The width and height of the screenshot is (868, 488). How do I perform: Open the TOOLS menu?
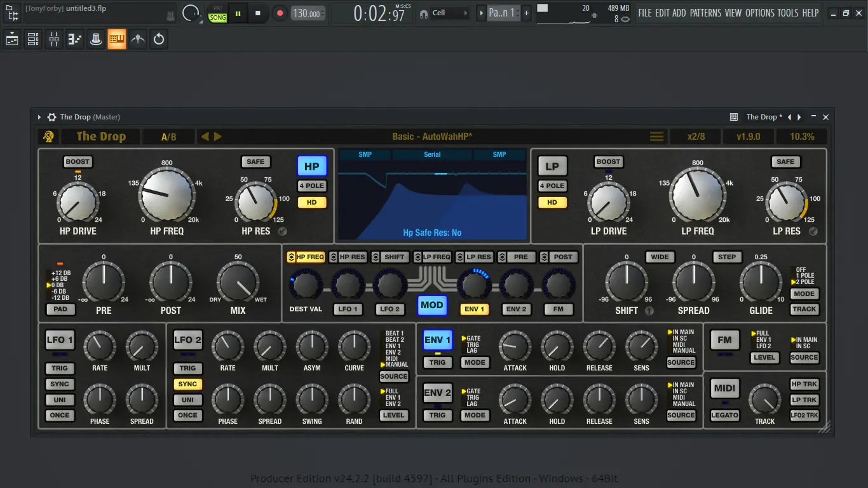(788, 13)
